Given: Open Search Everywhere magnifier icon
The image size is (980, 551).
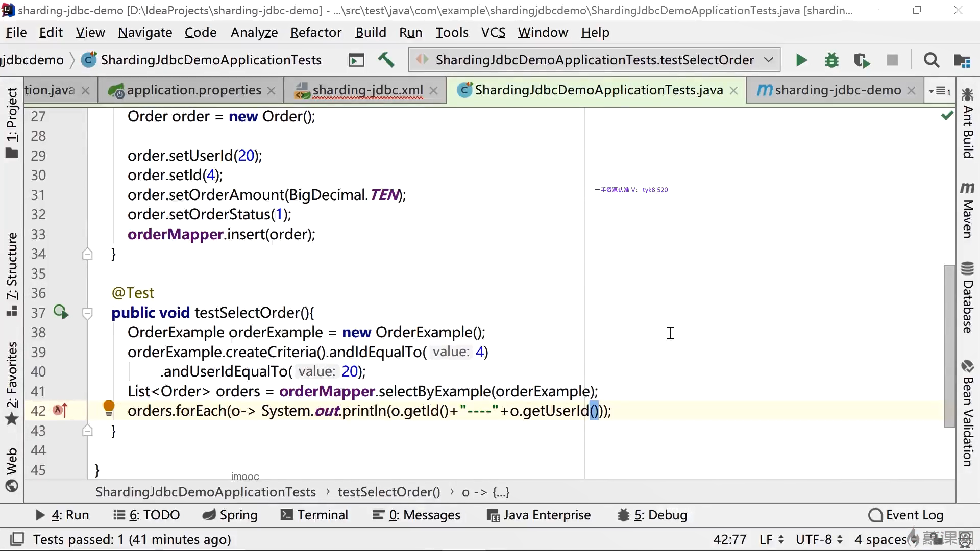Looking at the screenshot, I should tap(931, 60).
